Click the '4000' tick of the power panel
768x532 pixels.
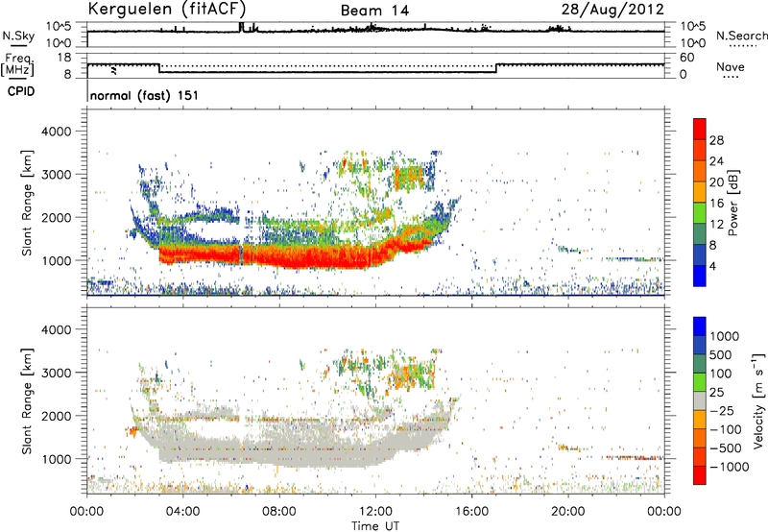pos(57,132)
